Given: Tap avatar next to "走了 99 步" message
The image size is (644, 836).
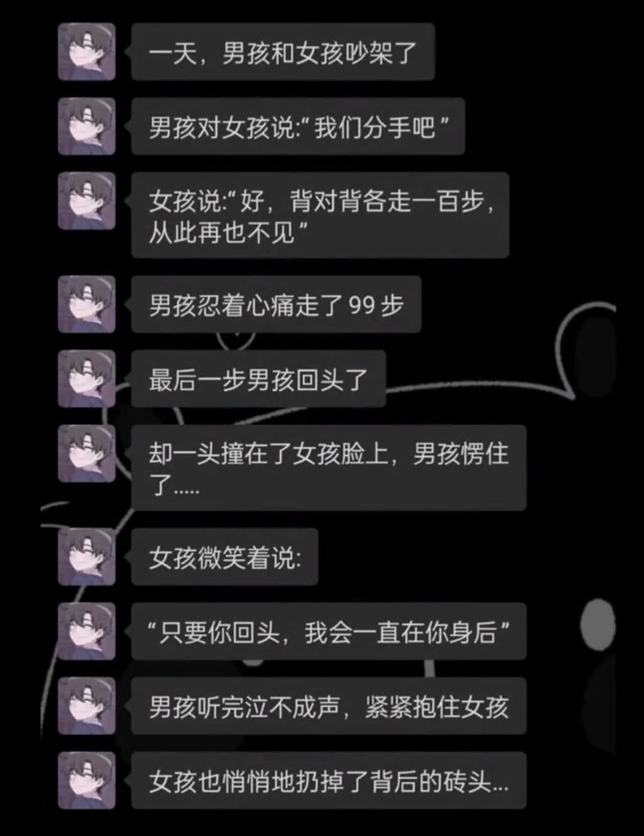Looking at the screenshot, I should tap(87, 304).
